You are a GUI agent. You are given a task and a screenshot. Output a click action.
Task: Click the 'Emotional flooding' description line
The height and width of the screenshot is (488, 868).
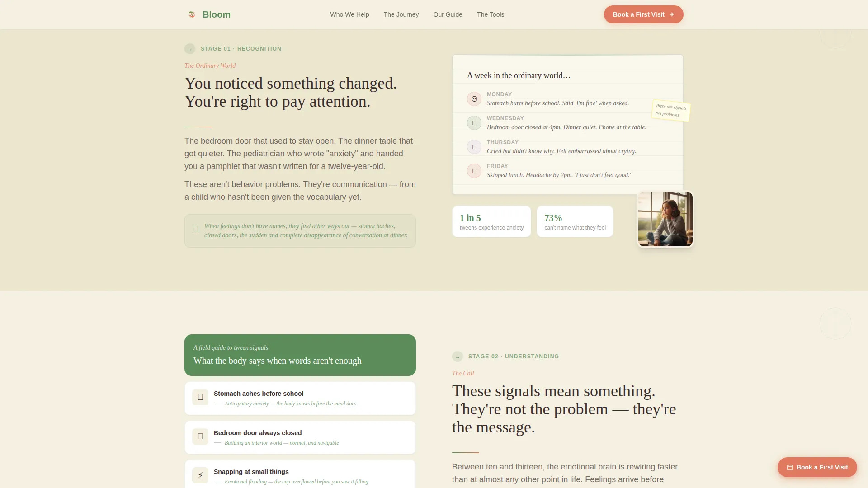[296, 482]
